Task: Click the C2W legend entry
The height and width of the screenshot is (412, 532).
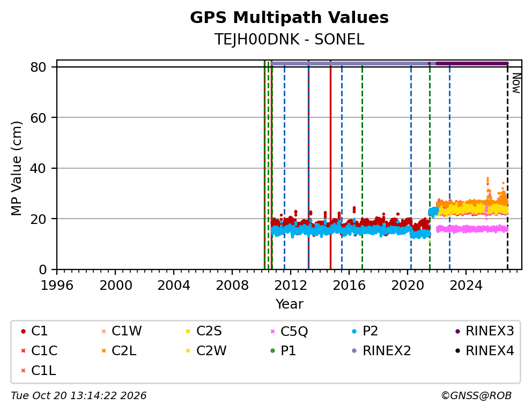Action: pyautogui.click(x=206, y=351)
